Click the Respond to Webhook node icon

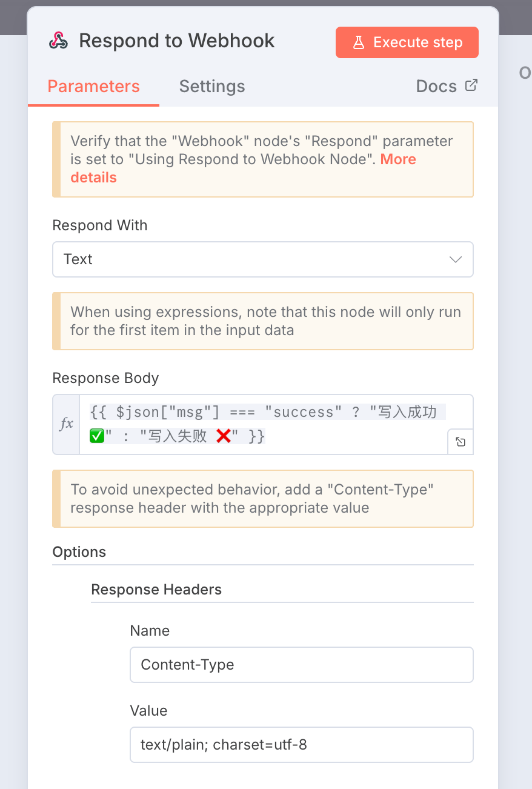[58, 41]
